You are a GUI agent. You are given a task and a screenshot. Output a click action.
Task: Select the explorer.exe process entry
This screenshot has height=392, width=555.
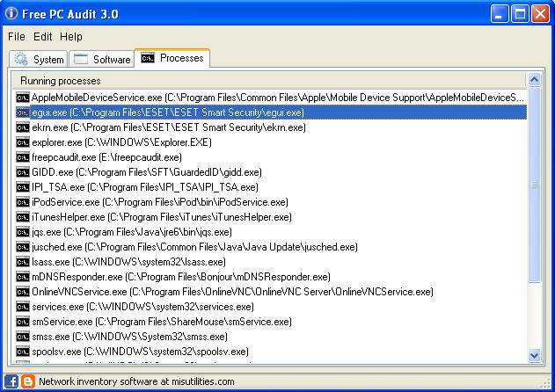coord(271,142)
